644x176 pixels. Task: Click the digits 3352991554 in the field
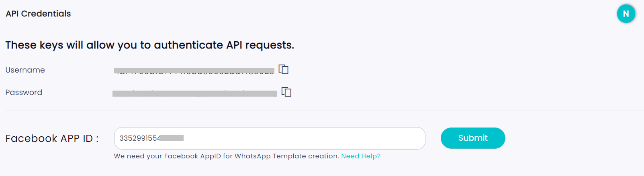point(139,138)
